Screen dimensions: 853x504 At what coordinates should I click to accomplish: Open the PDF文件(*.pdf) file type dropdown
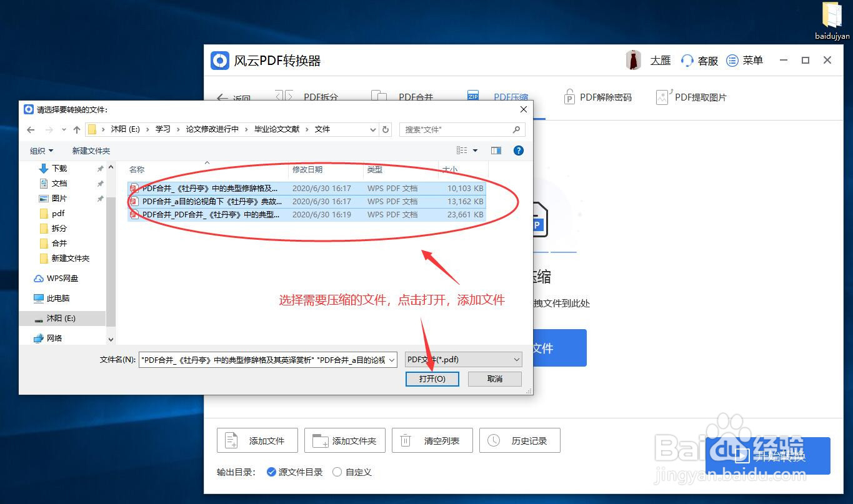(x=462, y=359)
